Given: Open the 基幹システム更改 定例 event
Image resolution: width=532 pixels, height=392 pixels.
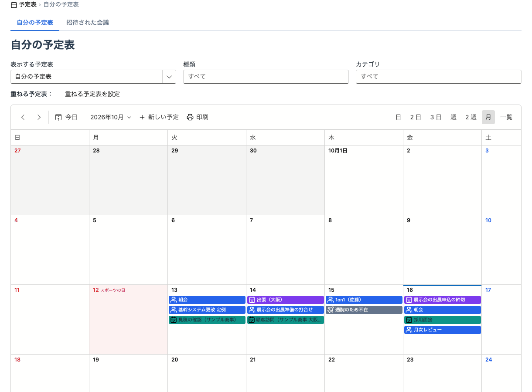Looking at the screenshot, I should point(207,310).
